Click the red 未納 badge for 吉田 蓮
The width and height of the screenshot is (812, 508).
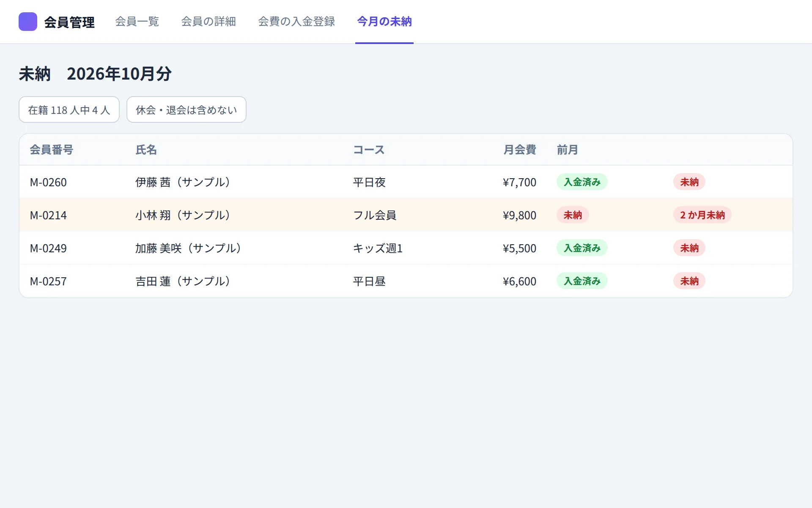point(689,281)
